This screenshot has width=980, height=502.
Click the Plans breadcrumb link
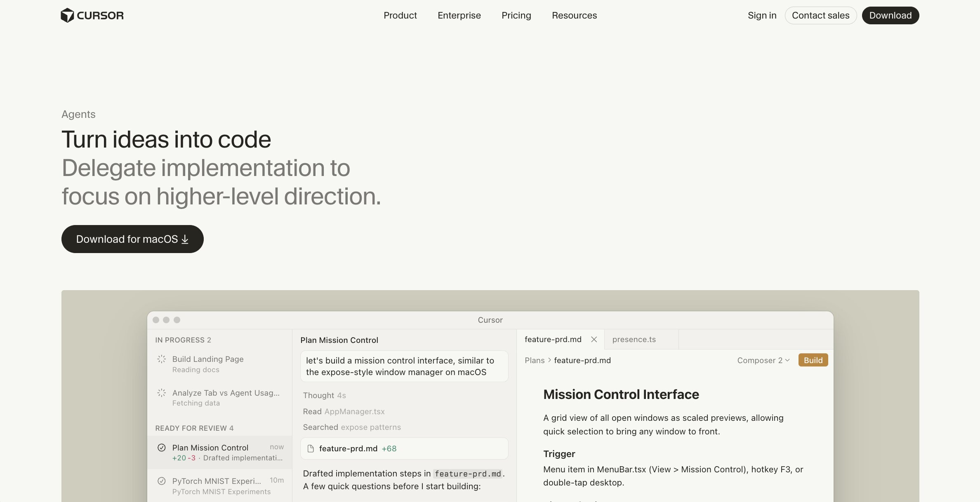(x=535, y=360)
